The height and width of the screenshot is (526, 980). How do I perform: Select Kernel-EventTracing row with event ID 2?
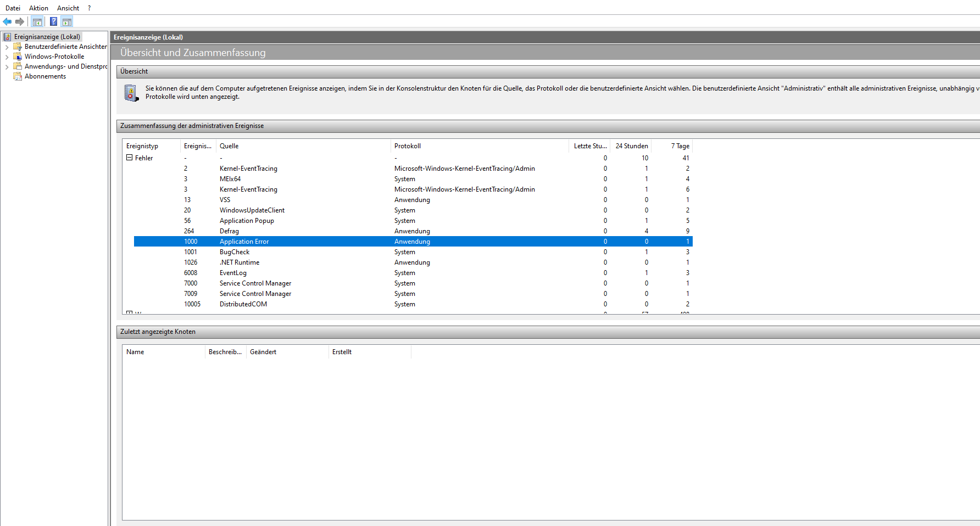pyautogui.click(x=413, y=169)
